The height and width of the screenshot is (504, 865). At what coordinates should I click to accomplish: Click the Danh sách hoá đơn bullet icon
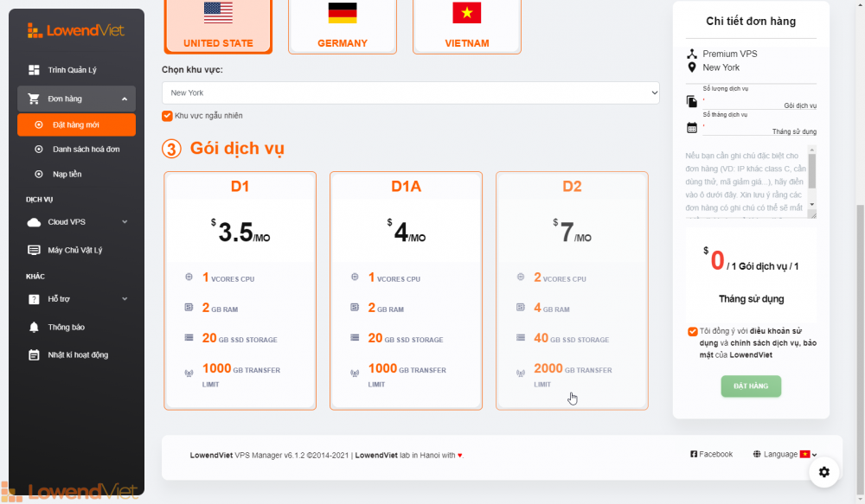coord(39,150)
